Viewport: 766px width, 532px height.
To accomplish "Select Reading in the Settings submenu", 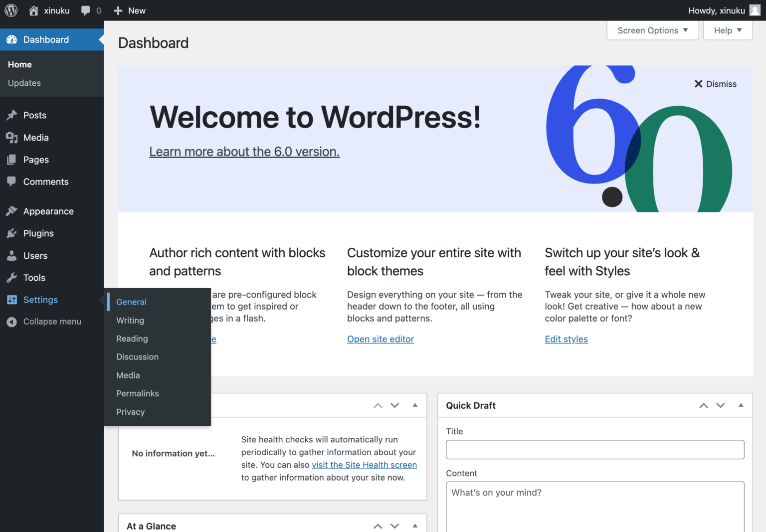I will (x=132, y=339).
